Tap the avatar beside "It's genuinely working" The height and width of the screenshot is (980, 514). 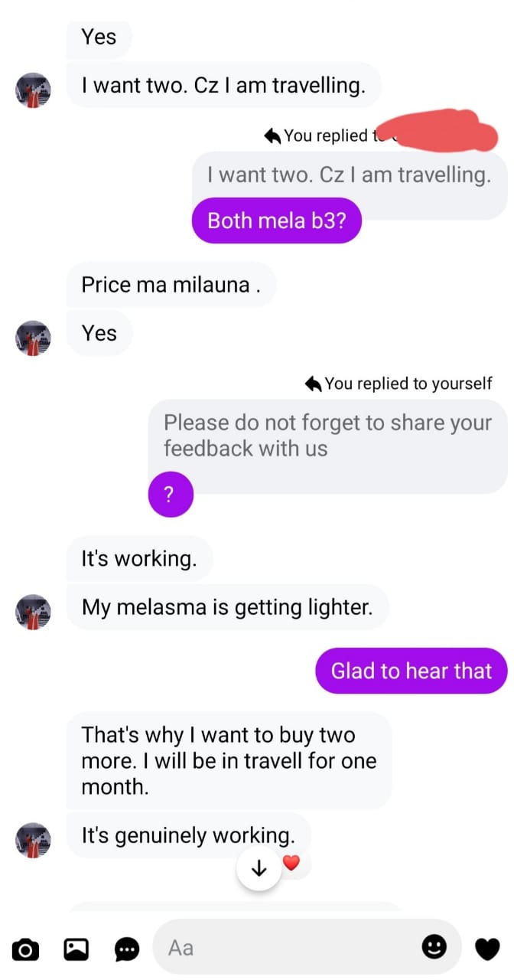(x=33, y=839)
